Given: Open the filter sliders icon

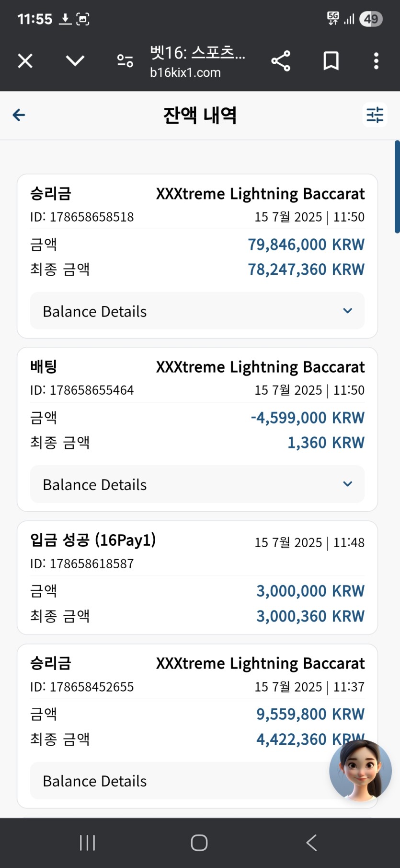Looking at the screenshot, I should 375,115.
